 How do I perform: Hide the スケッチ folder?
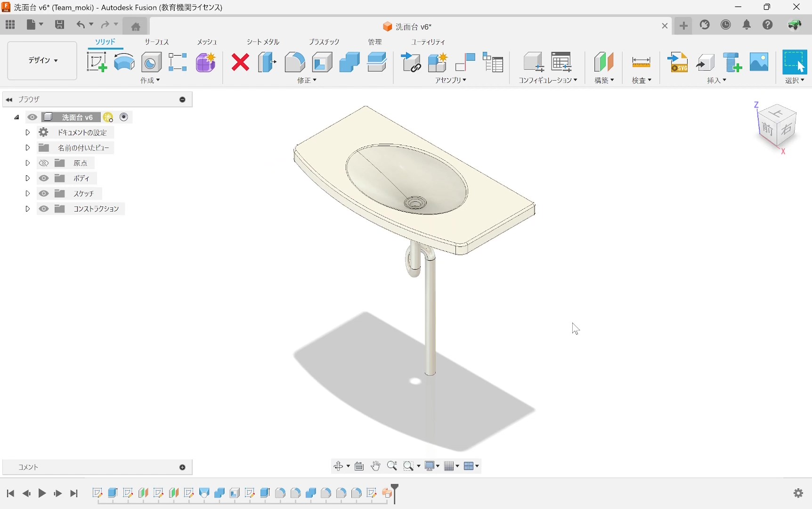pos(44,194)
